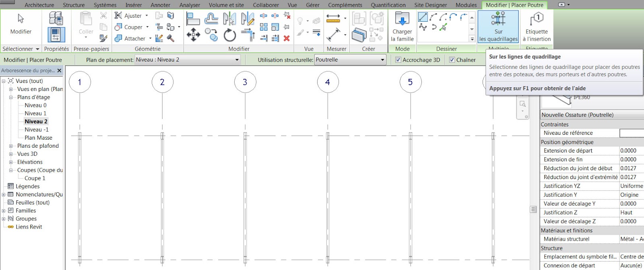
Task: Click the Array tool icon
Action: point(264,27)
